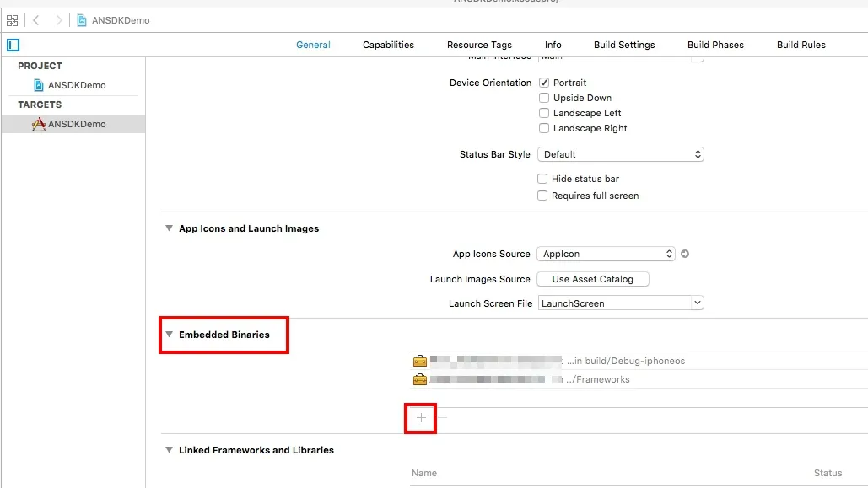
Task: Open the Status Bar Style dropdown
Action: [x=621, y=154]
